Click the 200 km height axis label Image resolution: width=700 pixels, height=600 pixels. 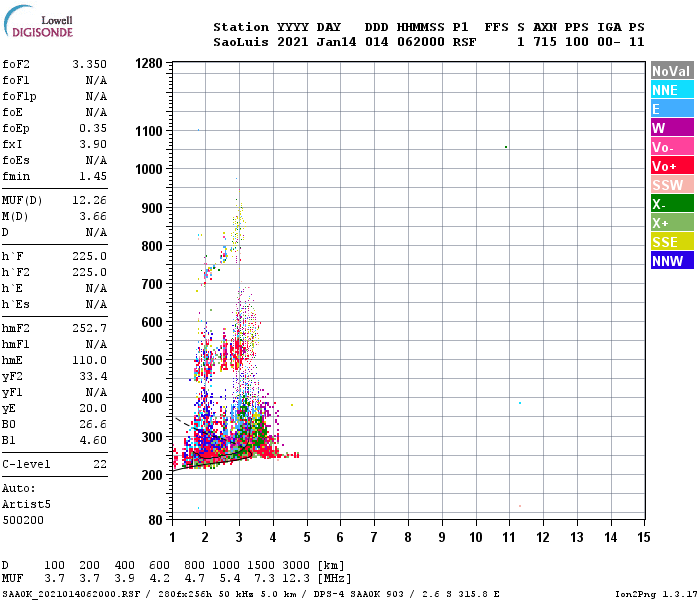click(x=152, y=475)
